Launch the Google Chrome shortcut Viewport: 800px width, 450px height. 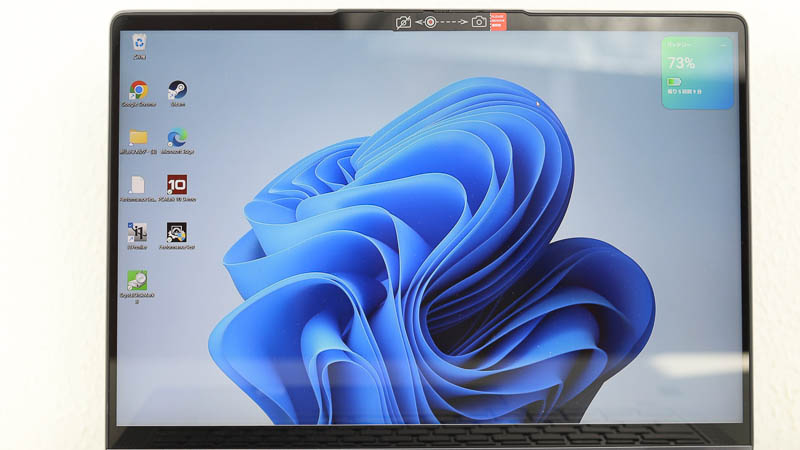138,90
